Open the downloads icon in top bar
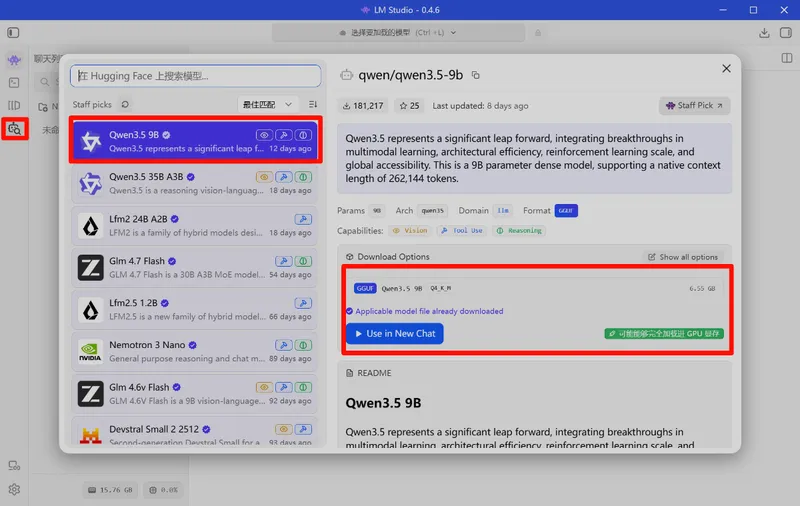The width and height of the screenshot is (800, 506). coord(764,33)
